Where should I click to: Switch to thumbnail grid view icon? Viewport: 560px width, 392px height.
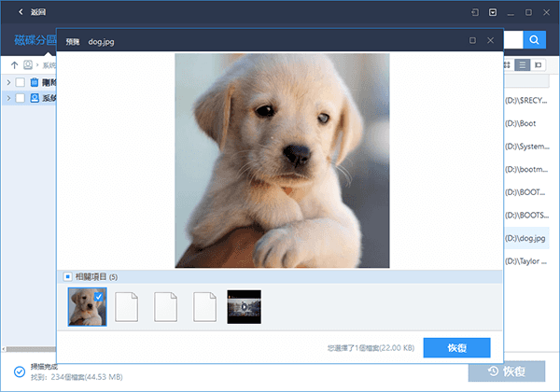(x=508, y=65)
